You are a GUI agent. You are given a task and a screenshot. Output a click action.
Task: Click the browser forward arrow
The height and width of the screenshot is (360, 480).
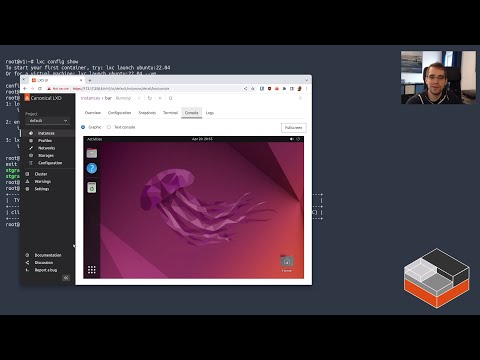tap(32, 88)
